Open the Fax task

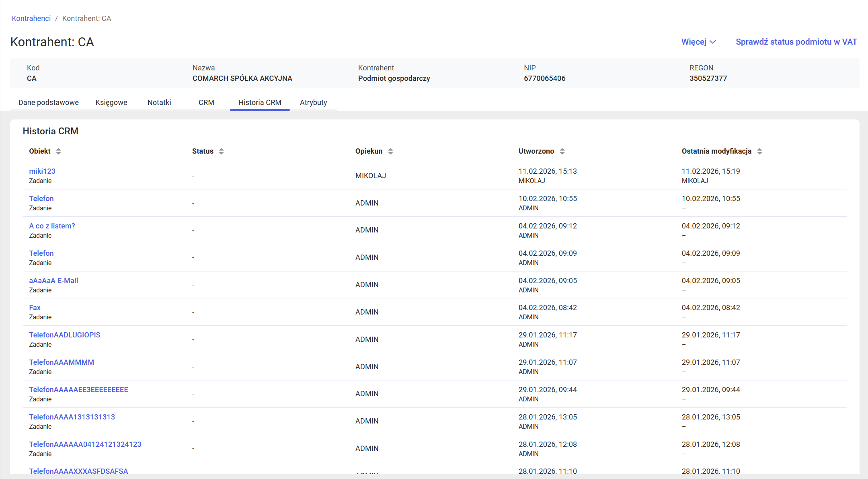tap(35, 307)
